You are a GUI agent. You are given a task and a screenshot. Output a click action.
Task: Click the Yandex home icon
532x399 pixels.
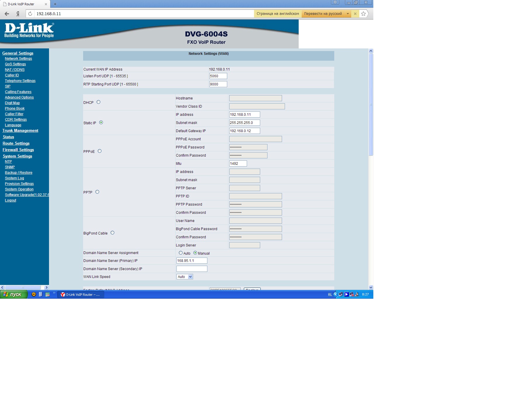pos(18,14)
